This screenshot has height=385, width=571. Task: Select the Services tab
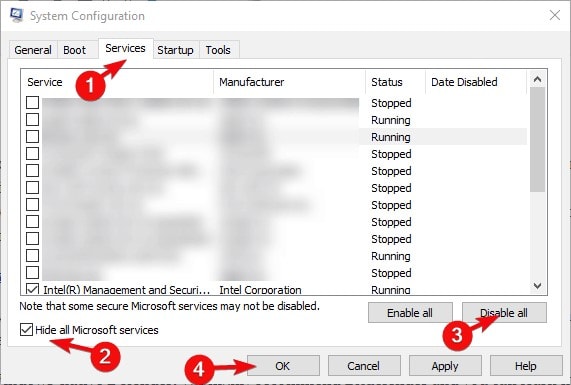tap(125, 48)
